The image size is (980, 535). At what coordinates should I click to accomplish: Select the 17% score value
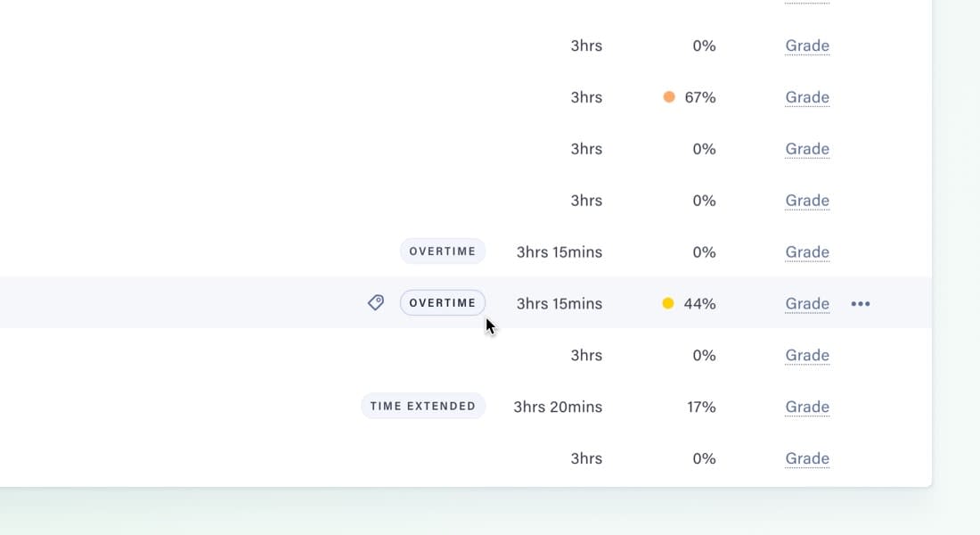point(701,407)
